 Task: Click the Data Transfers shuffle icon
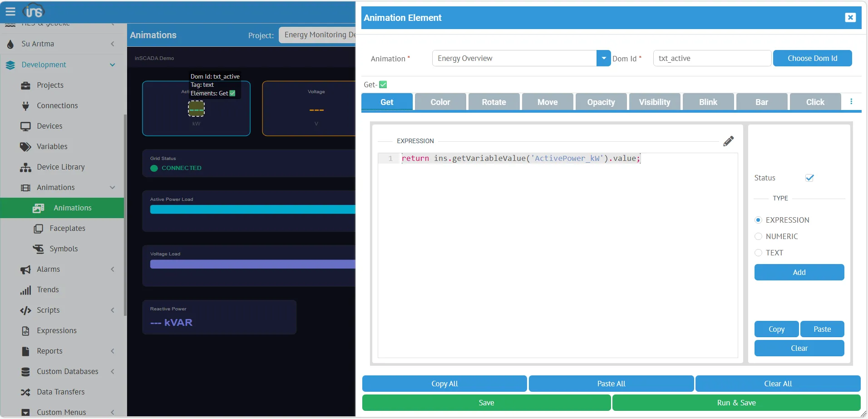coord(25,392)
